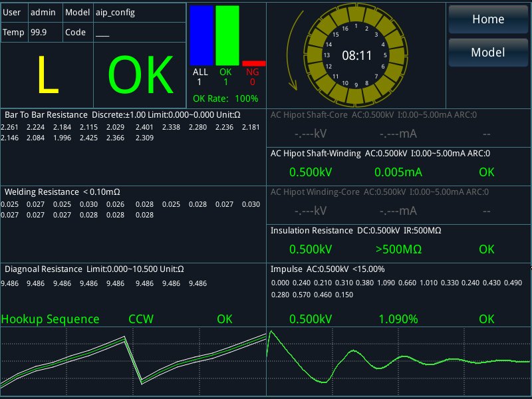Click segment number 1 on the dial
The height and width of the screenshot is (399, 532).
[356, 26]
